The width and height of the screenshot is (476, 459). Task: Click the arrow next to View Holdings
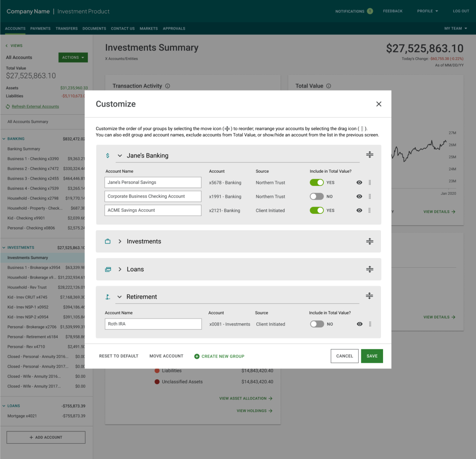(271, 411)
